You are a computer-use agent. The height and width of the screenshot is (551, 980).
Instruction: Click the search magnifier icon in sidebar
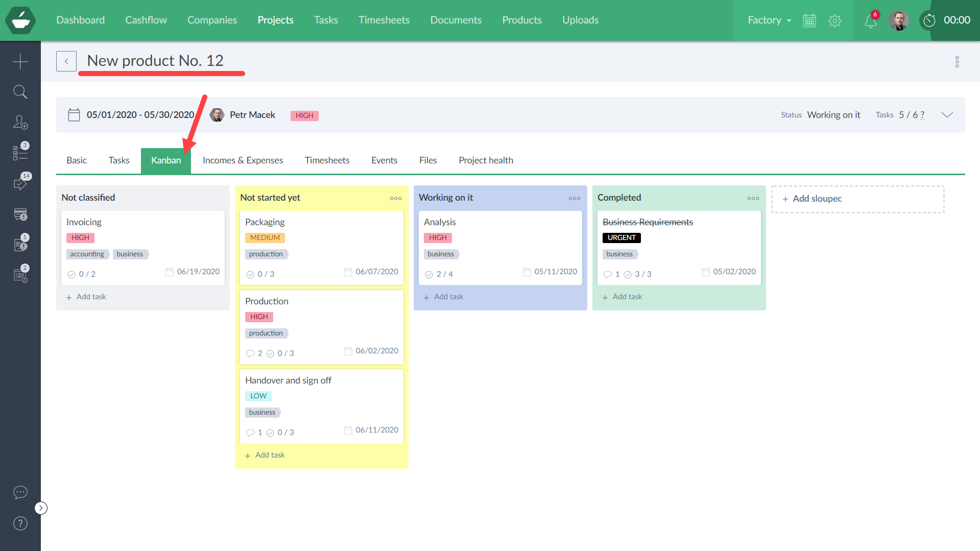point(20,92)
